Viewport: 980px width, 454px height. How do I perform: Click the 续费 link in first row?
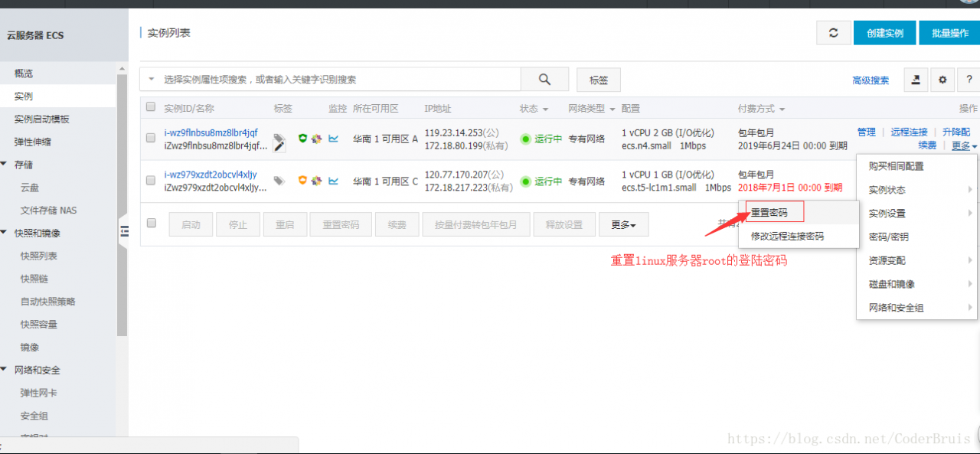pos(927,145)
